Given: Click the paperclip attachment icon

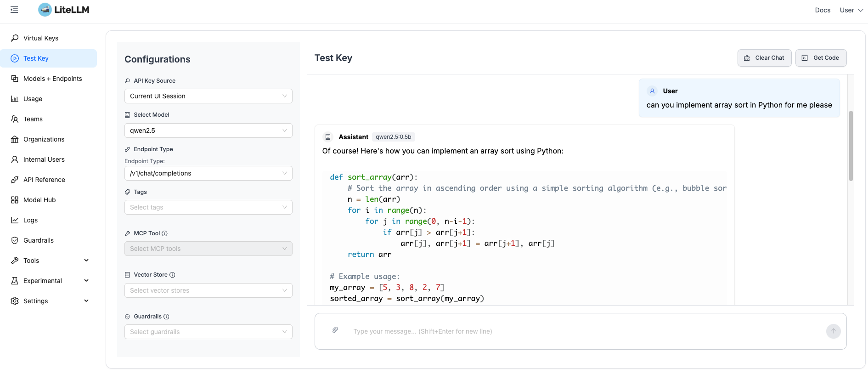Looking at the screenshot, I should click(335, 330).
